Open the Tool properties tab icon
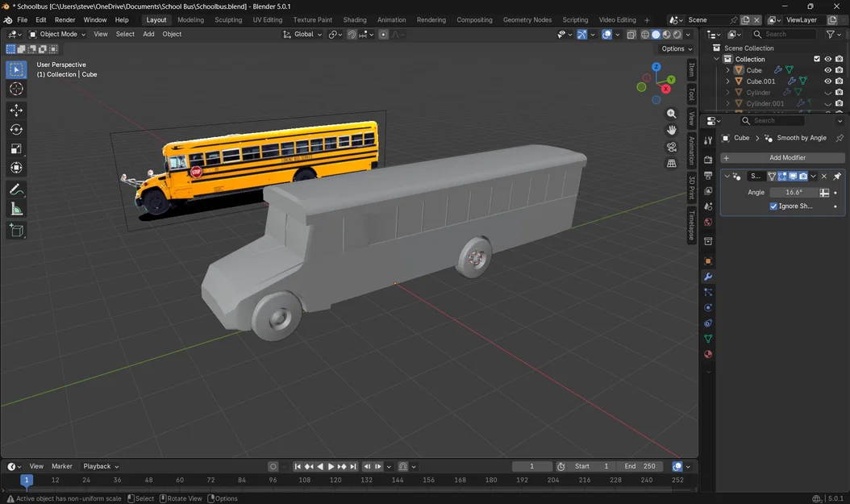The height and width of the screenshot is (504, 850). [x=708, y=140]
